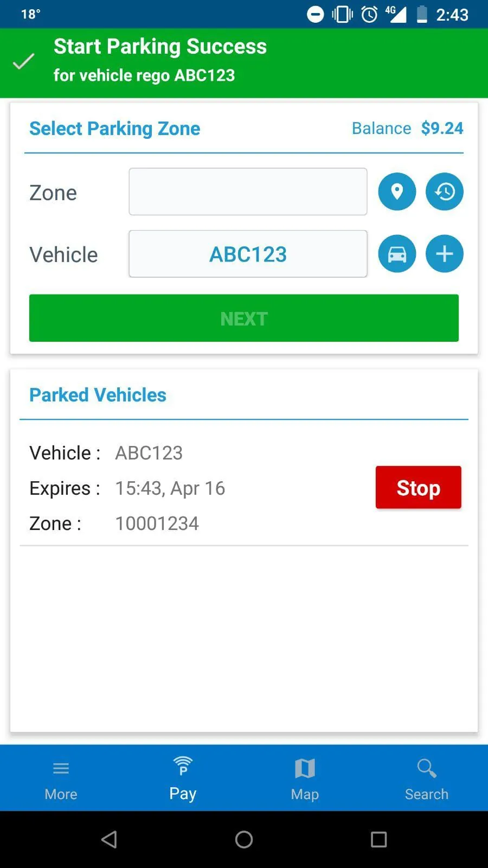Image resolution: width=488 pixels, height=868 pixels.
Task: Select the parked vehicle zone 10001234
Action: pos(157,524)
